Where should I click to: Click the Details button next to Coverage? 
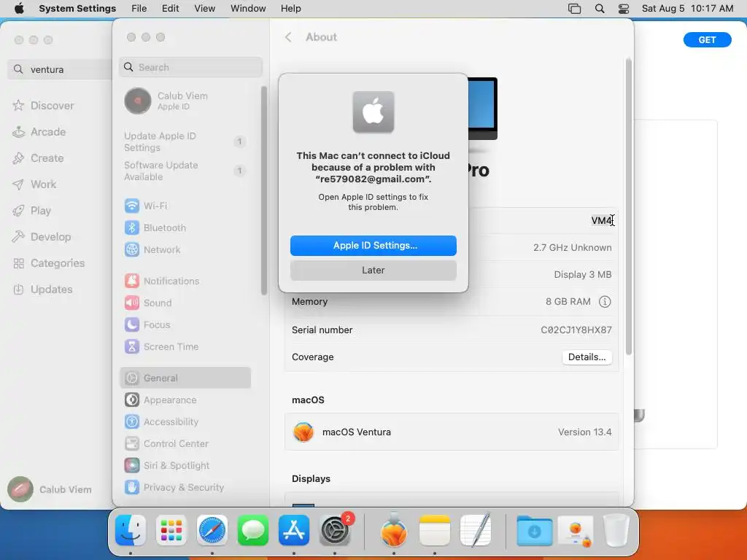(587, 357)
